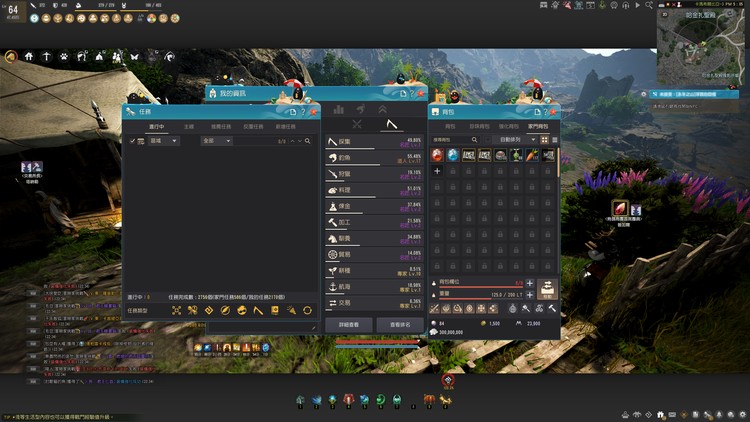
Task: Click the red hotbar item in bottom quickslot bar
Action: pyautogui.click(x=349, y=399)
